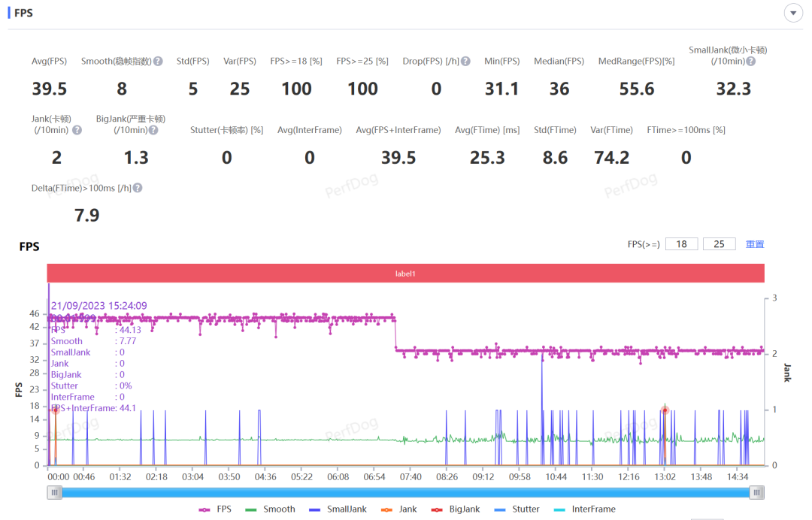This screenshot has height=520, width=812.
Task: Click help icon beside SmallJank /10min
Action: pos(750,62)
